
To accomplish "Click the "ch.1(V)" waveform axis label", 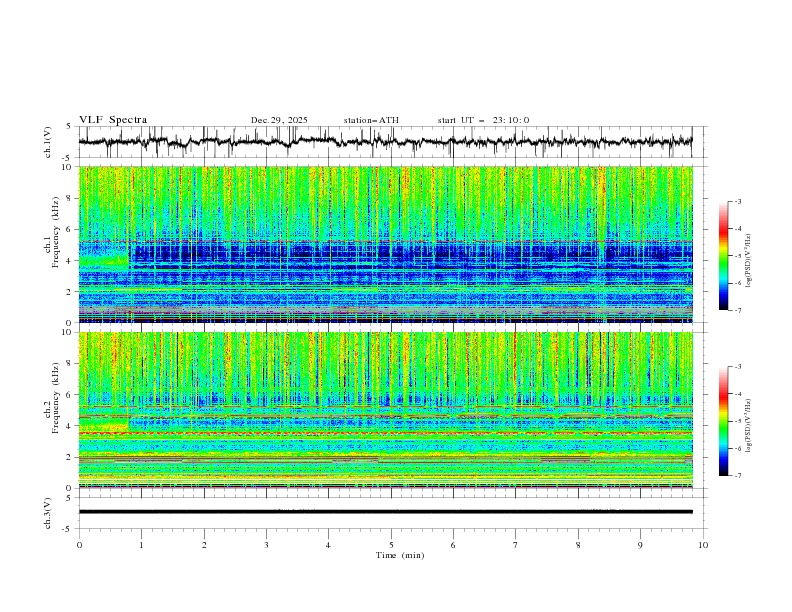I will coord(48,142).
